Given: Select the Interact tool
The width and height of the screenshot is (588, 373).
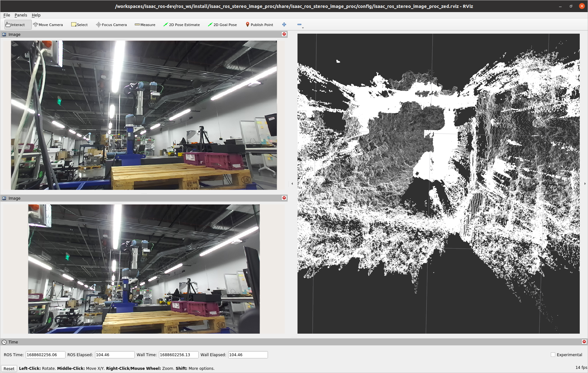Looking at the screenshot, I should point(18,25).
